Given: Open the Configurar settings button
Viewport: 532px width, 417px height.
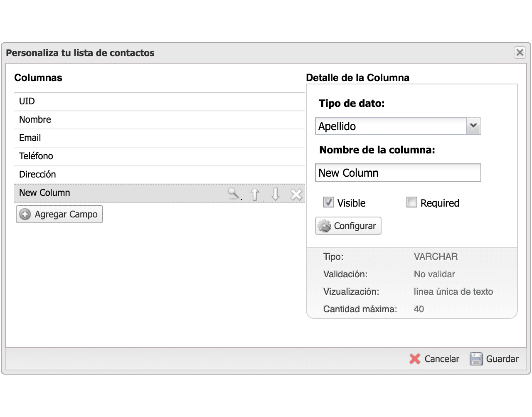Looking at the screenshot, I should click(x=348, y=226).
